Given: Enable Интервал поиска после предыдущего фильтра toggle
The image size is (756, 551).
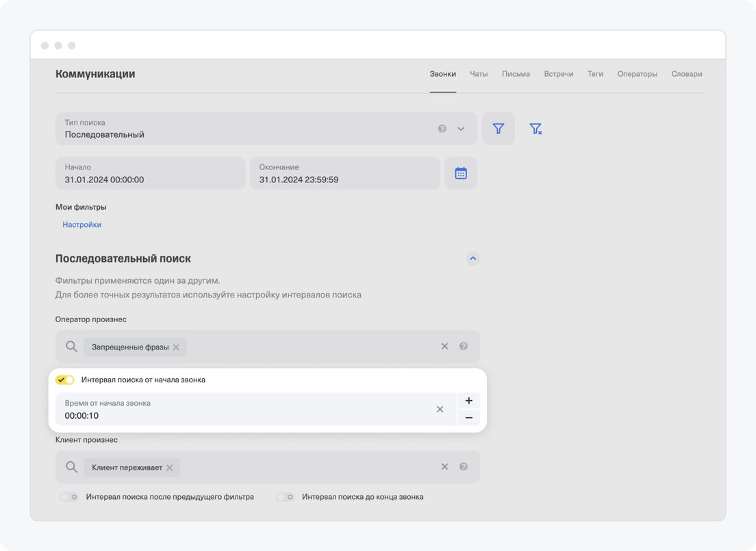Looking at the screenshot, I should point(69,497).
